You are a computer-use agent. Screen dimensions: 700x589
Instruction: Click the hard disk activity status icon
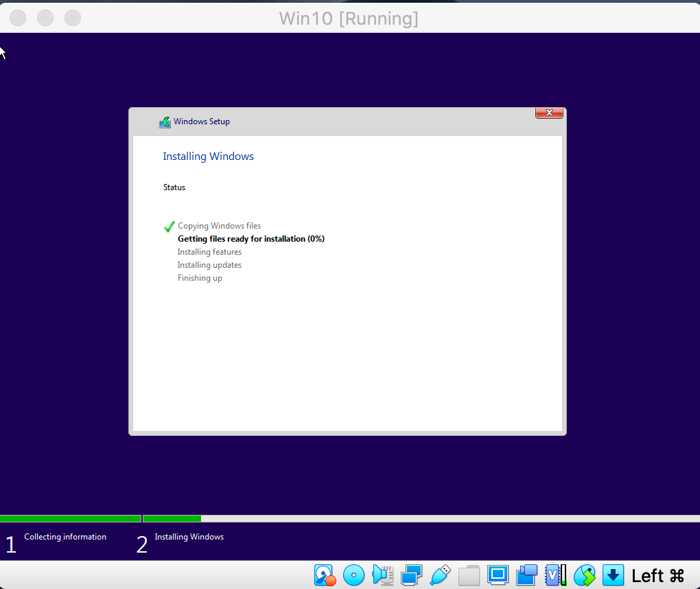click(325, 575)
